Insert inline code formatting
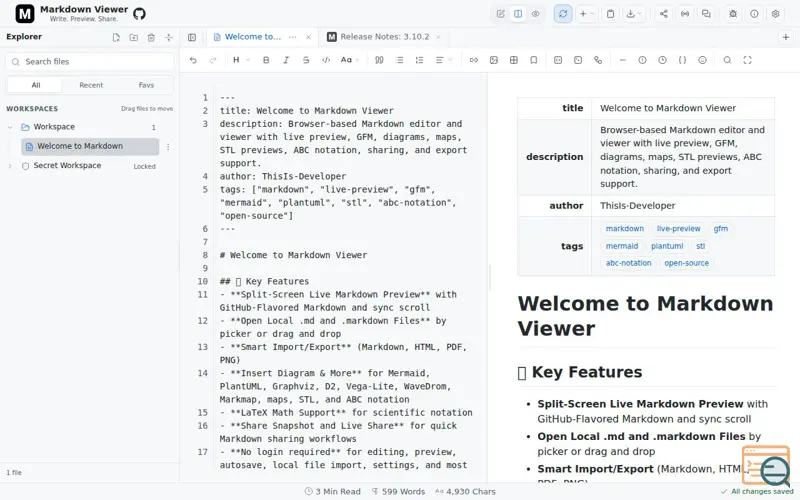800x500 pixels. tap(326, 60)
